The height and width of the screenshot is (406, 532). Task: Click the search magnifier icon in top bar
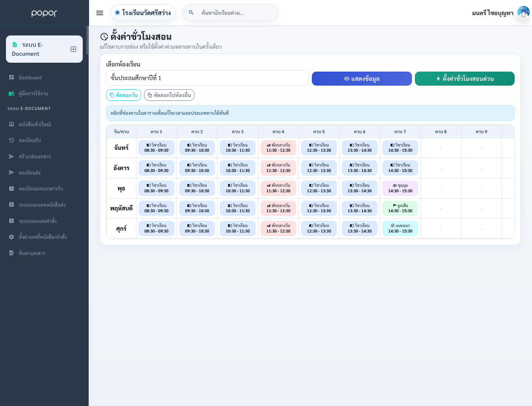coord(191,13)
